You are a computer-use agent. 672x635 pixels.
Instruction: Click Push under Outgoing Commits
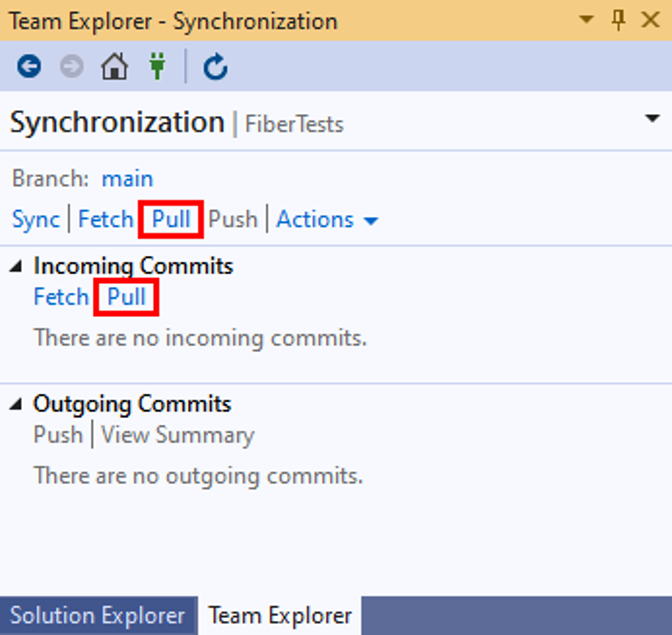coord(58,435)
